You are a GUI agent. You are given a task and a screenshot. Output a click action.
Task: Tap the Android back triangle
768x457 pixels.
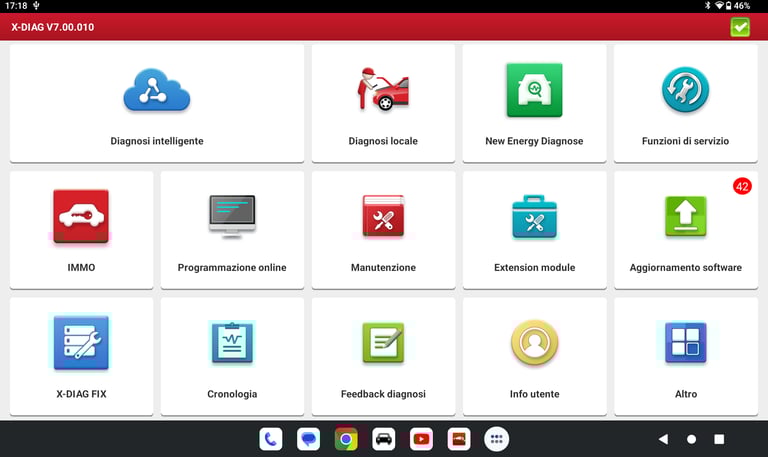tap(663, 439)
